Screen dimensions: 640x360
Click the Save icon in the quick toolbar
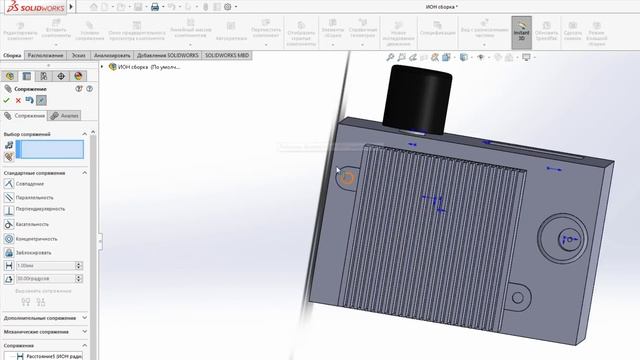(x=138, y=7)
